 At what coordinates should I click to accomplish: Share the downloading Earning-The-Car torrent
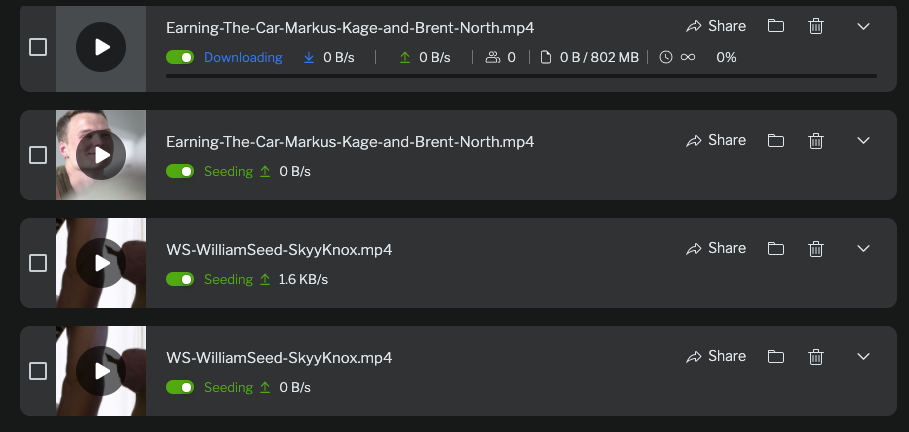[716, 26]
